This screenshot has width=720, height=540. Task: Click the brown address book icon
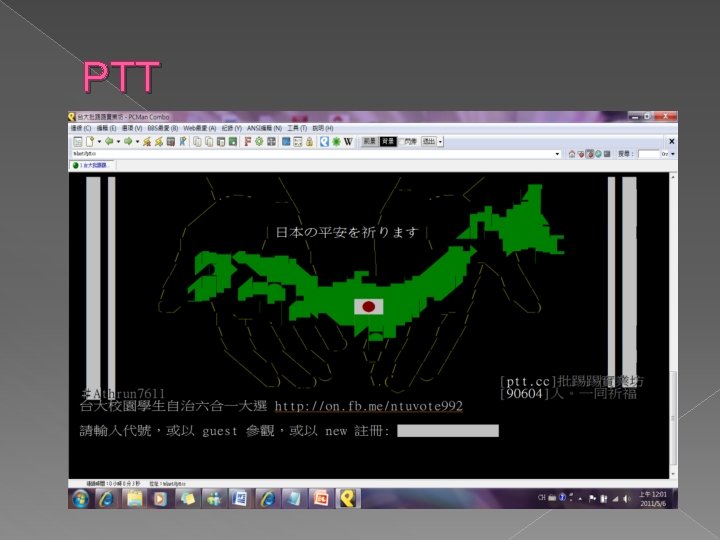171,141
